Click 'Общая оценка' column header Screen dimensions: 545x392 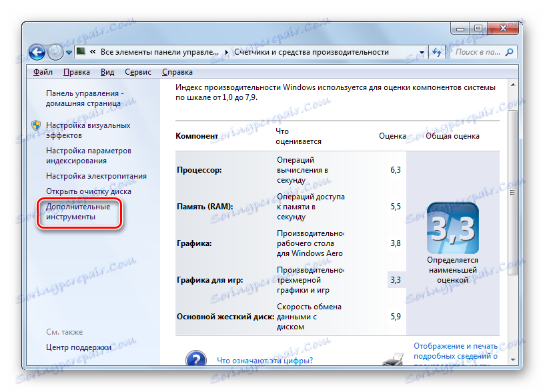click(x=452, y=136)
